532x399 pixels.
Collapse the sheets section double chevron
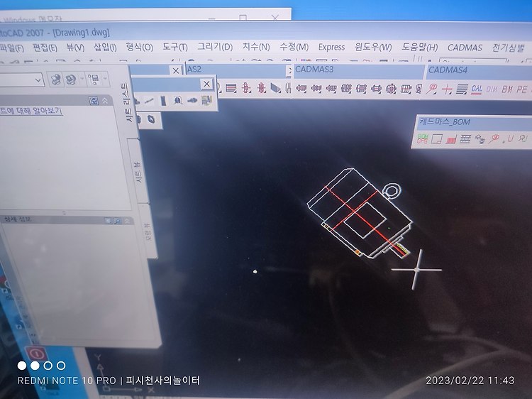pyautogui.click(x=105, y=101)
